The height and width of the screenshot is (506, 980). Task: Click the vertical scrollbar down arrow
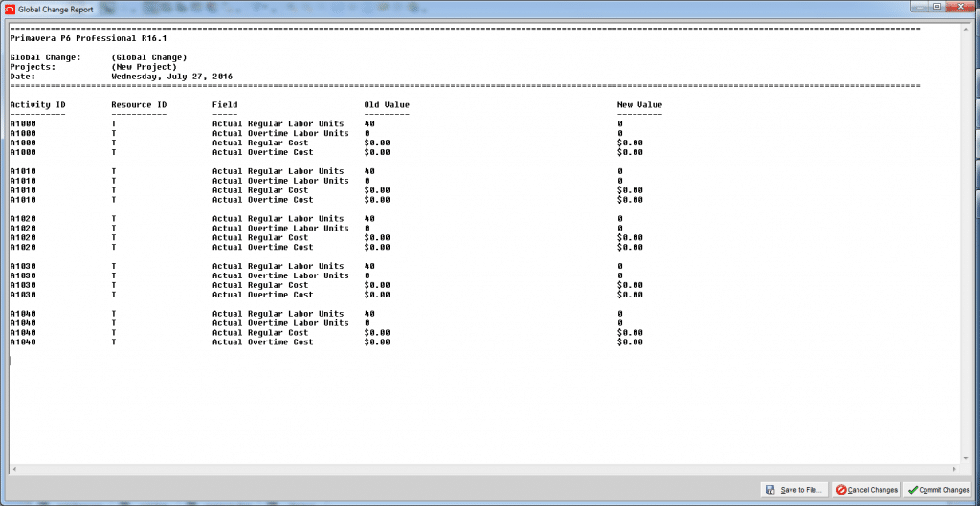click(x=966, y=459)
